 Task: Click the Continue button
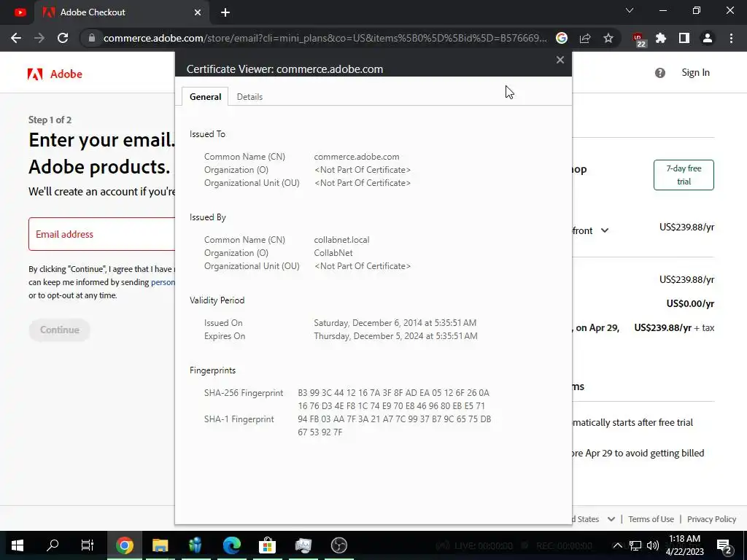click(60, 330)
